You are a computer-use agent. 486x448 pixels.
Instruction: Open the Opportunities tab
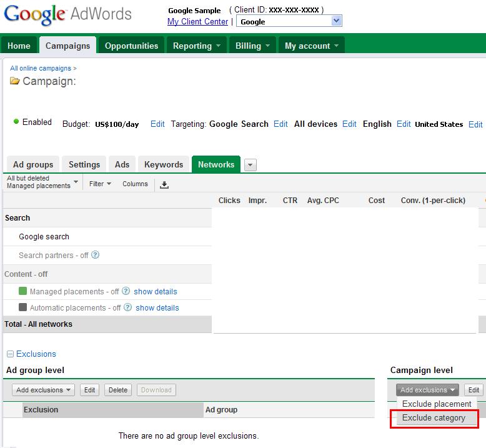(131, 46)
